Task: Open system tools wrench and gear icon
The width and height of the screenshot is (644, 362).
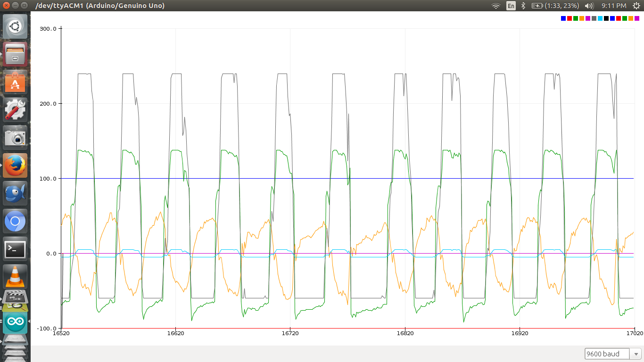Action: (15, 109)
